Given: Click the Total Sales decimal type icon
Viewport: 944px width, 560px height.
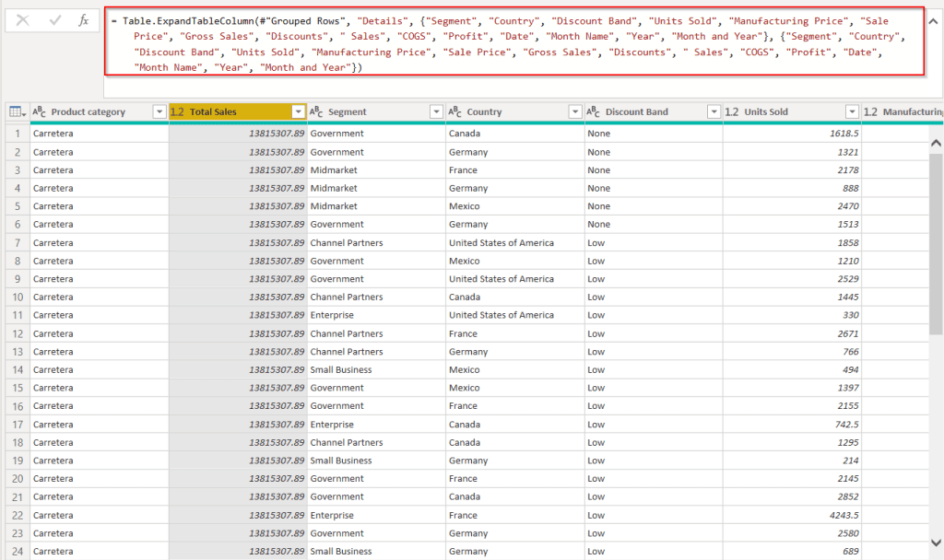Looking at the screenshot, I should coord(177,111).
